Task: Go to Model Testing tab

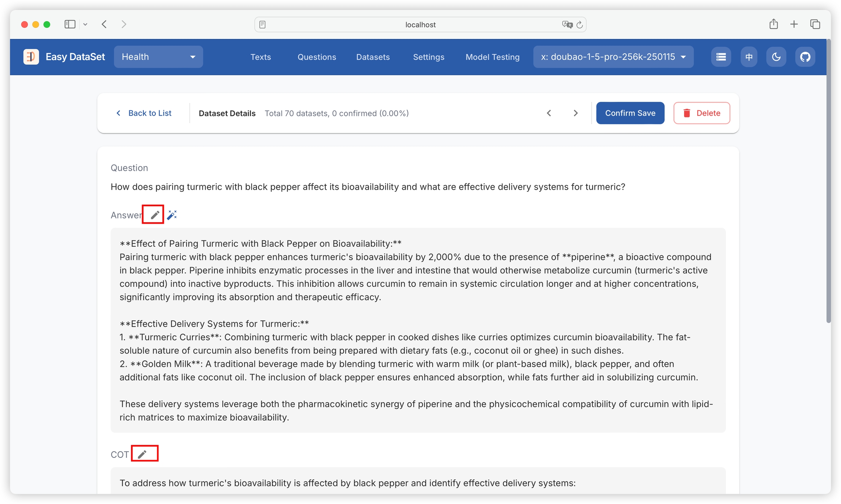Action: click(x=492, y=57)
